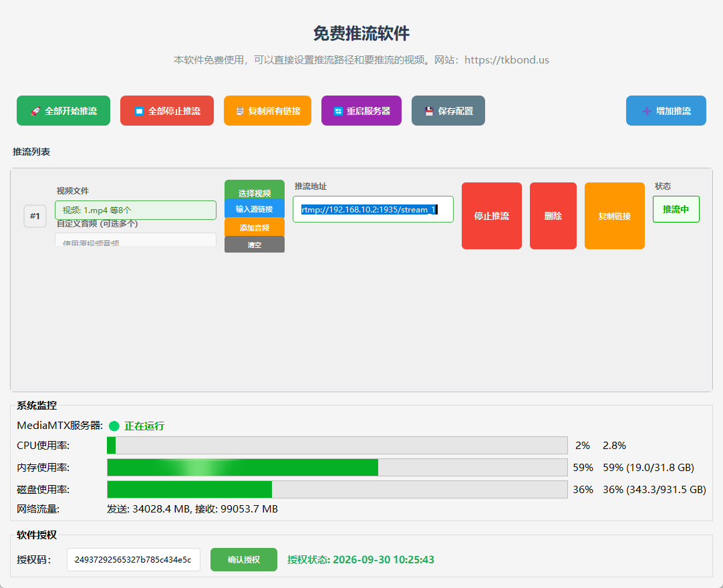The height and width of the screenshot is (588, 723).
Task: Click the 推流中 status indicator
Action: click(x=676, y=209)
